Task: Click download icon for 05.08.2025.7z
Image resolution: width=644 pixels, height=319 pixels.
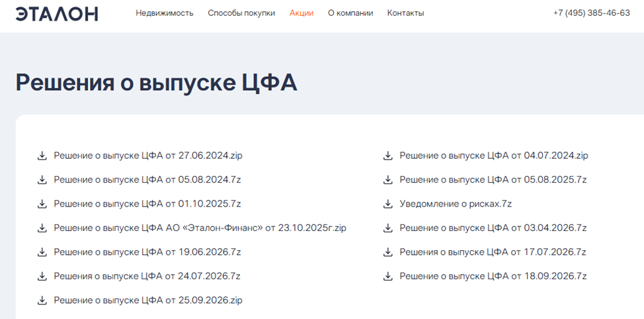Action: point(387,179)
